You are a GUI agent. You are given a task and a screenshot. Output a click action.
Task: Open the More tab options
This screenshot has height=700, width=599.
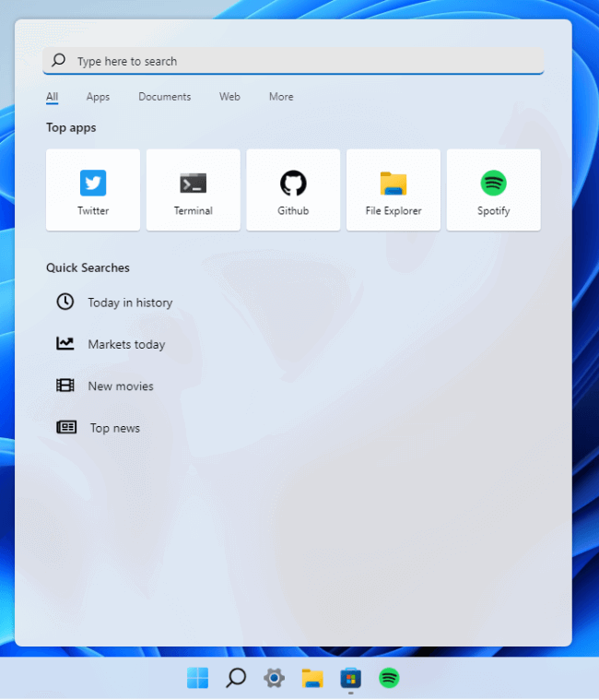281,97
